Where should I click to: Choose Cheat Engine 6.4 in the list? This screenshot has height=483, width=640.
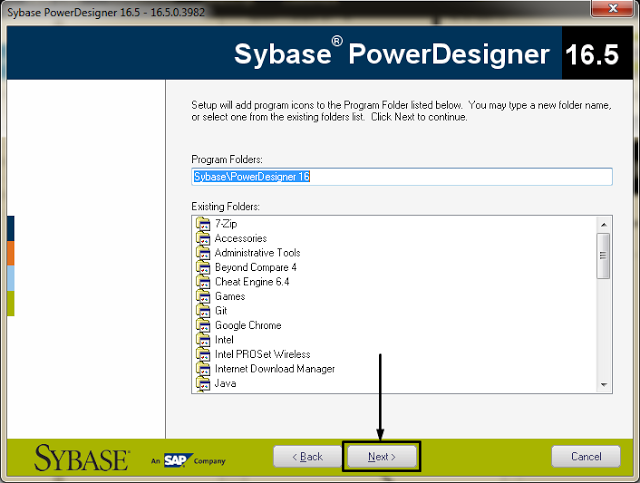click(252, 282)
